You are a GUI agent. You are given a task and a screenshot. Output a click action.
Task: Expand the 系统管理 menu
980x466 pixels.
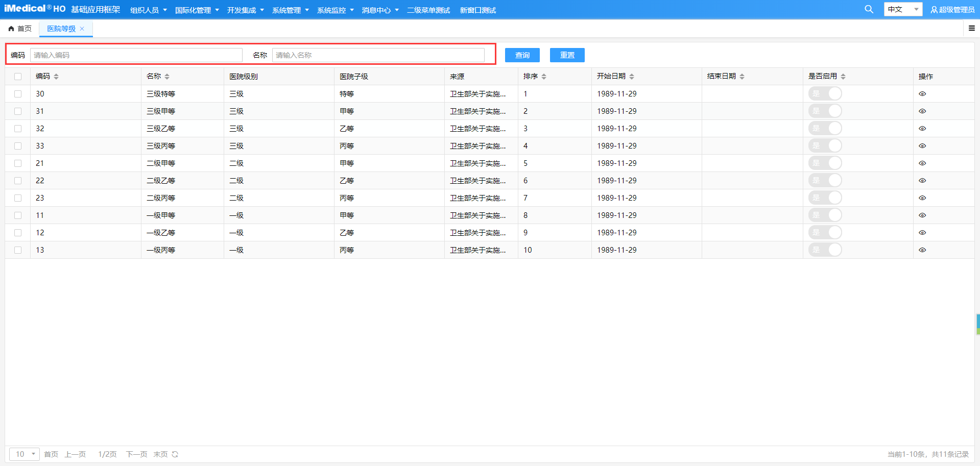pyautogui.click(x=290, y=10)
